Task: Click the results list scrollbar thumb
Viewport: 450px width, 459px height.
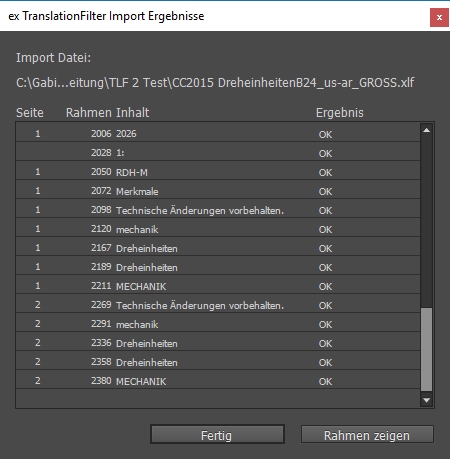Action: tap(426, 349)
